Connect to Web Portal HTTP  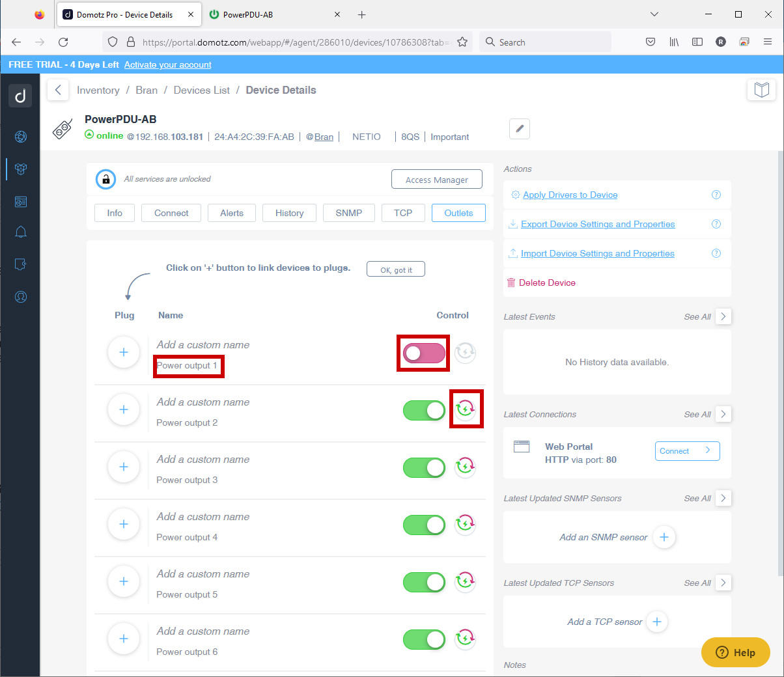pyautogui.click(x=688, y=451)
